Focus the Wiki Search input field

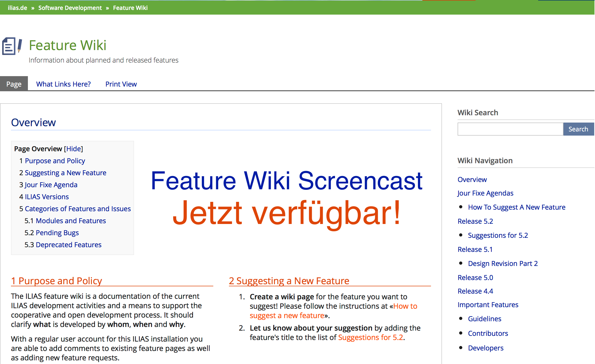point(510,129)
